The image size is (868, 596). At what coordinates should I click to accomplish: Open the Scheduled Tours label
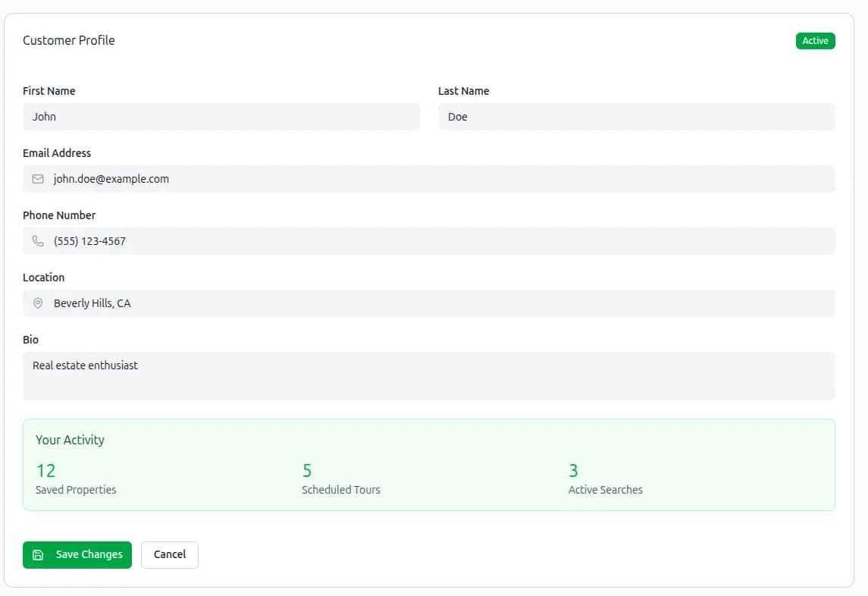(340, 490)
